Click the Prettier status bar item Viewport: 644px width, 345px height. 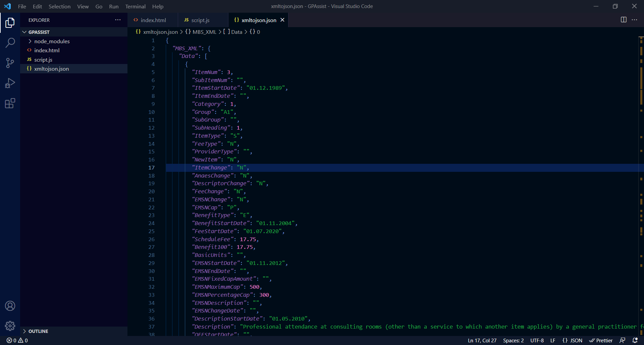pos(601,340)
